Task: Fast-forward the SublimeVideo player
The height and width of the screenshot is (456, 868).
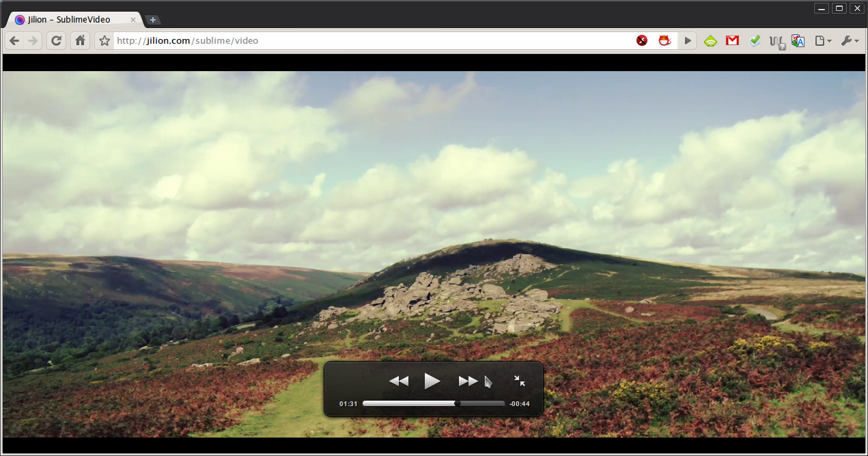Action: point(468,381)
